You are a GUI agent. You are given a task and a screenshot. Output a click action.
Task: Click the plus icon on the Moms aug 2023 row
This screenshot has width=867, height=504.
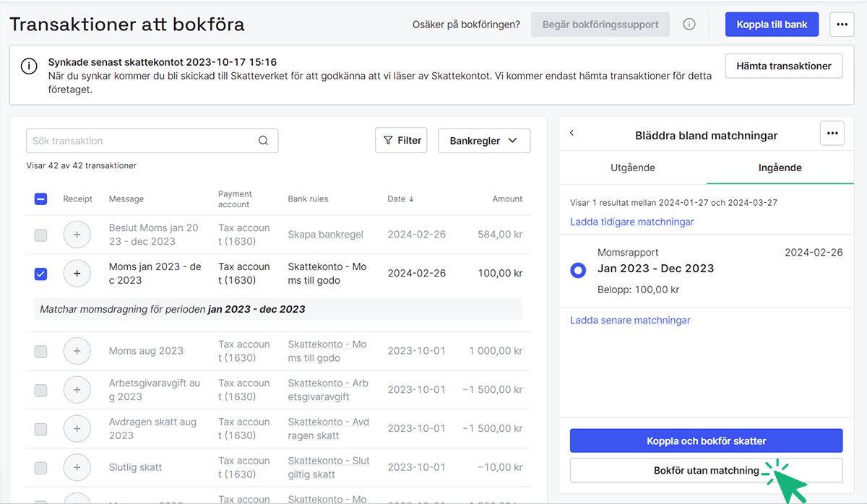coord(77,351)
